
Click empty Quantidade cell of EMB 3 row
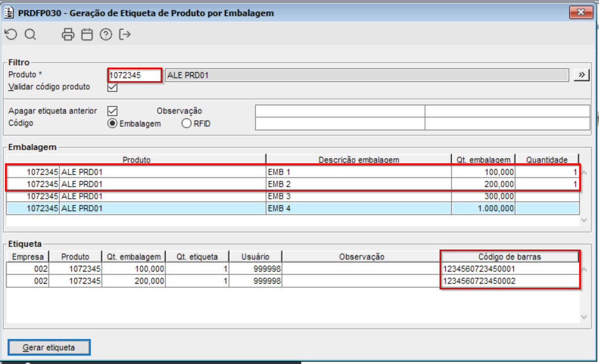[547, 197]
